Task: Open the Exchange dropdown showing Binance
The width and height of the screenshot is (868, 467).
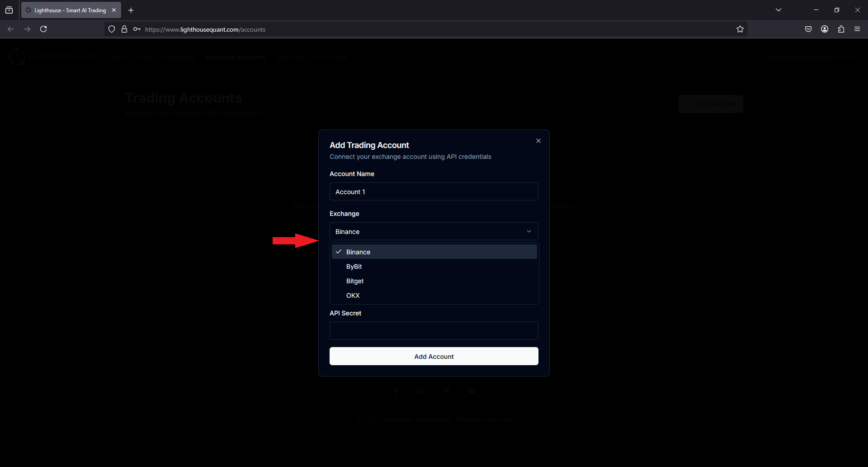Action: coord(434,231)
